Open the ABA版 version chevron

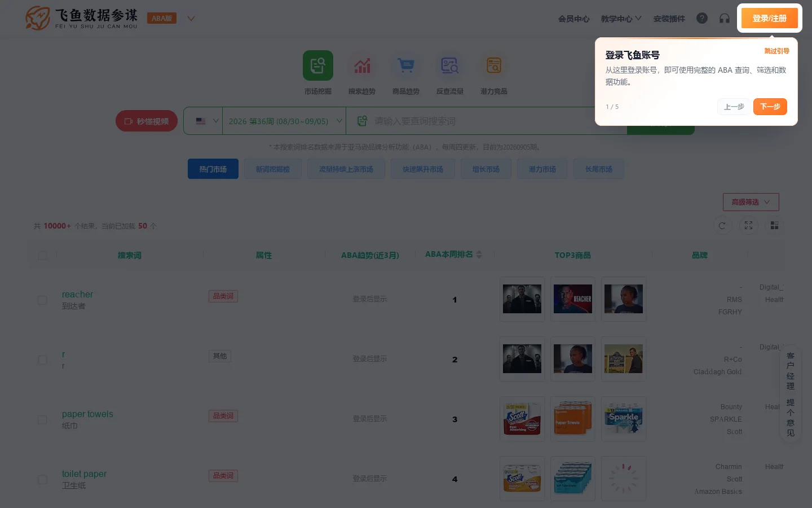coord(191,19)
